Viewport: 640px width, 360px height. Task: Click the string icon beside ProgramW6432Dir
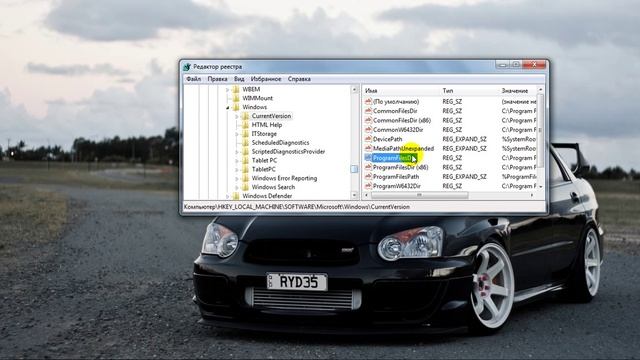368,186
